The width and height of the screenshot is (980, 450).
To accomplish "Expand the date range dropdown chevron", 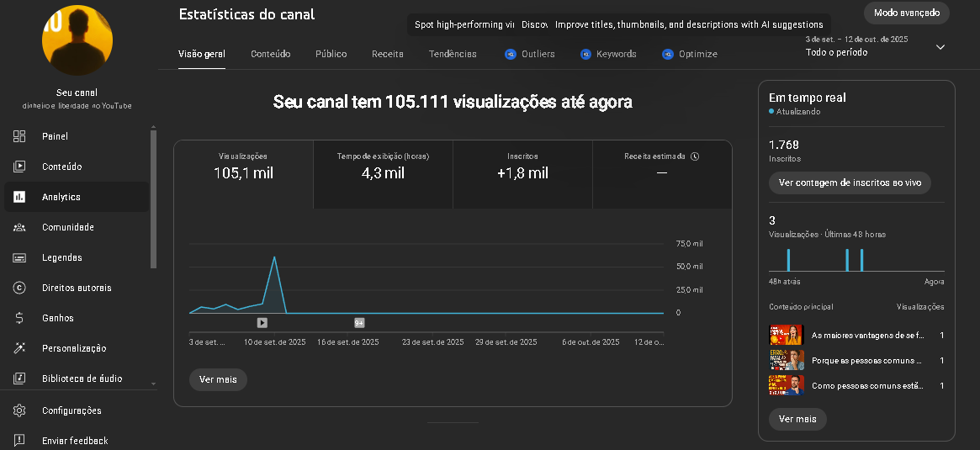I will pyautogui.click(x=940, y=47).
